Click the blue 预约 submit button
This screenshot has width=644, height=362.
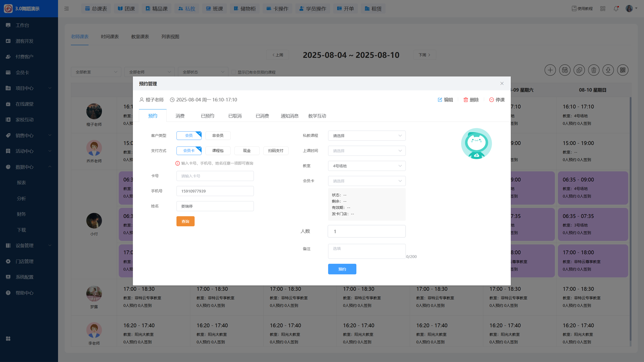point(342,269)
